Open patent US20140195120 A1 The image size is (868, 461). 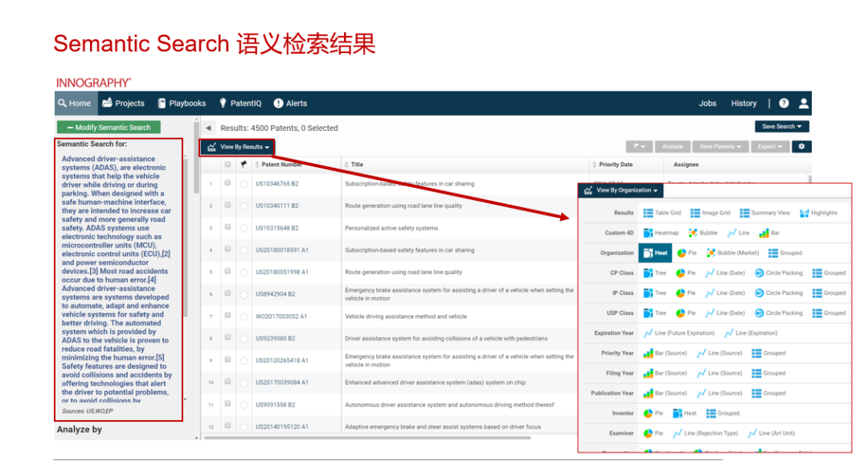click(x=282, y=427)
